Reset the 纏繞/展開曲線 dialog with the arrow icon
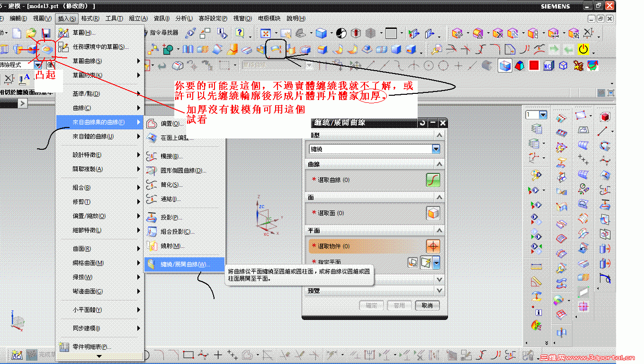644x364 pixels. (422, 123)
